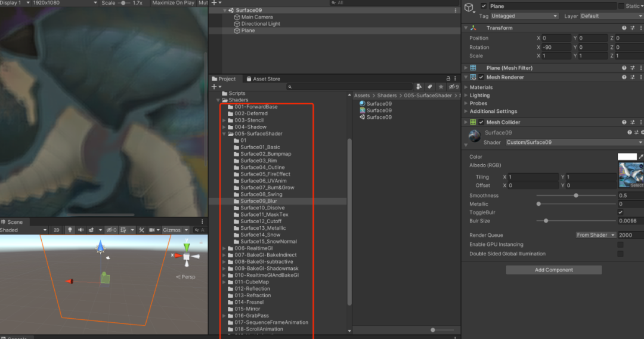The height and width of the screenshot is (339, 644).
Task: Adjust the Smoothness slider
Action: tap(576, 196)
